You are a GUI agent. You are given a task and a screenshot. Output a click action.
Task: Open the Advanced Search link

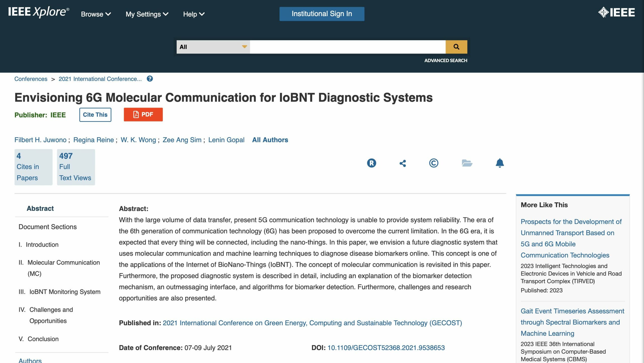pos(446,61)
